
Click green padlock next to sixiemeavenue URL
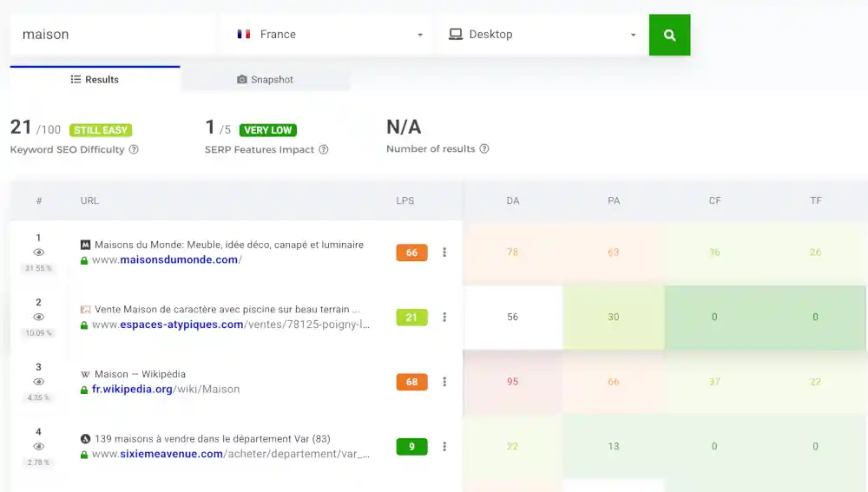click(84, 455)
